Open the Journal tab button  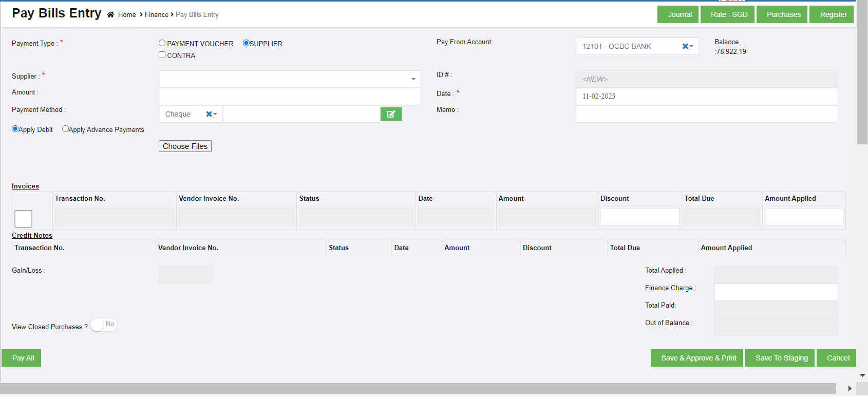[x=680, y=14]
